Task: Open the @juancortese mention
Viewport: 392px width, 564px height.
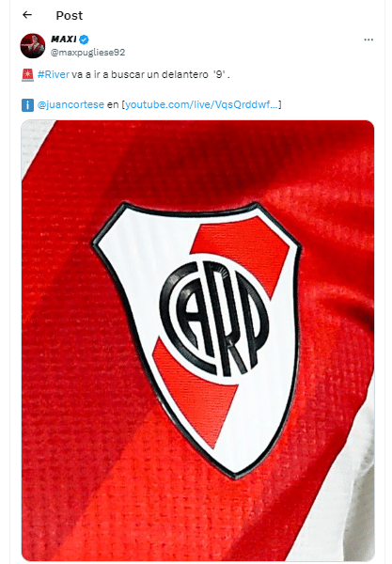Action: click(71, 104)
